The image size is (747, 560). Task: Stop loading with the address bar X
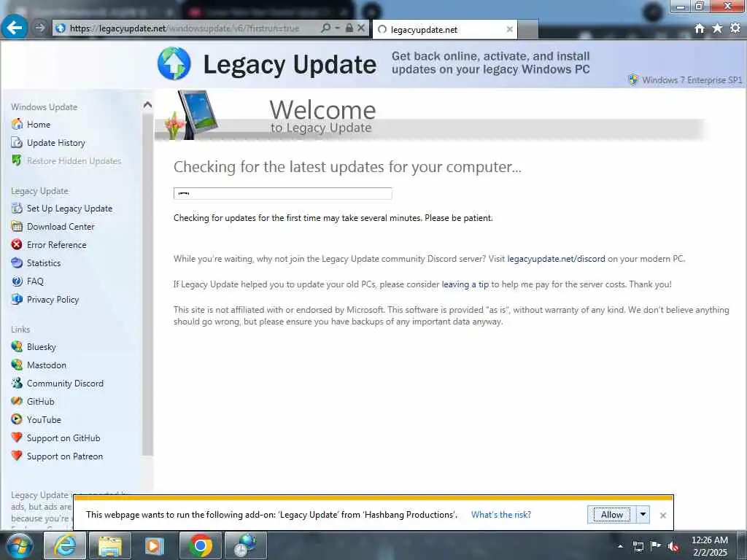361,28
